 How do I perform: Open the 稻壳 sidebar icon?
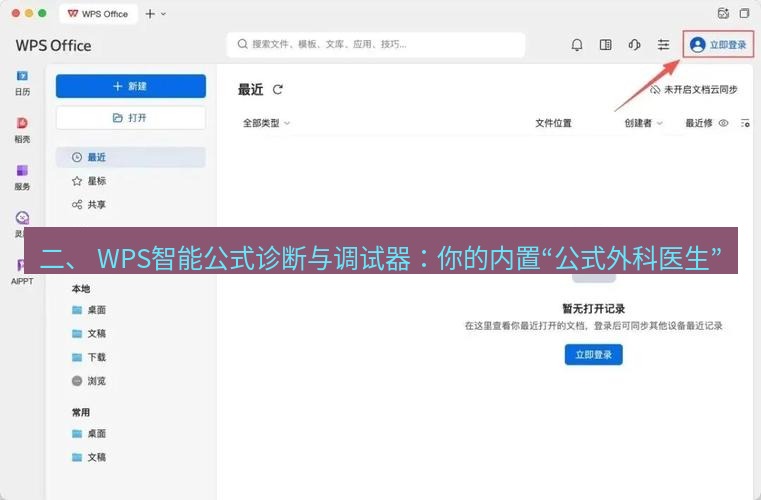22,130
